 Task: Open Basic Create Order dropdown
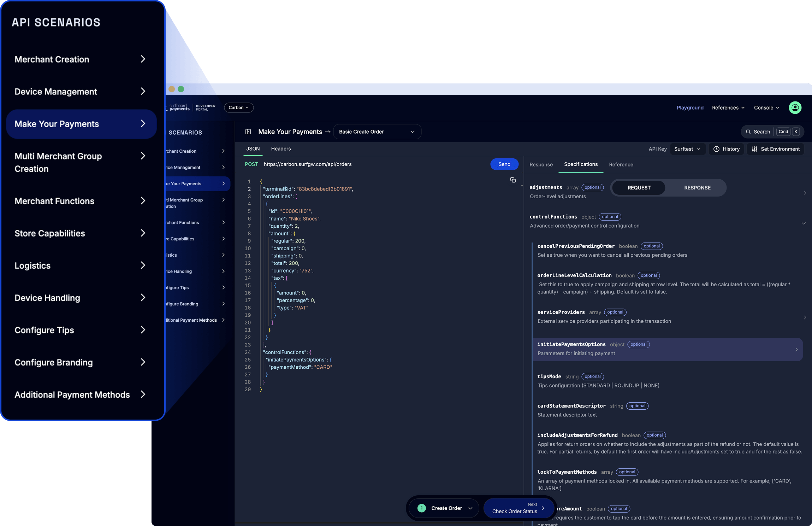[377, 131]
